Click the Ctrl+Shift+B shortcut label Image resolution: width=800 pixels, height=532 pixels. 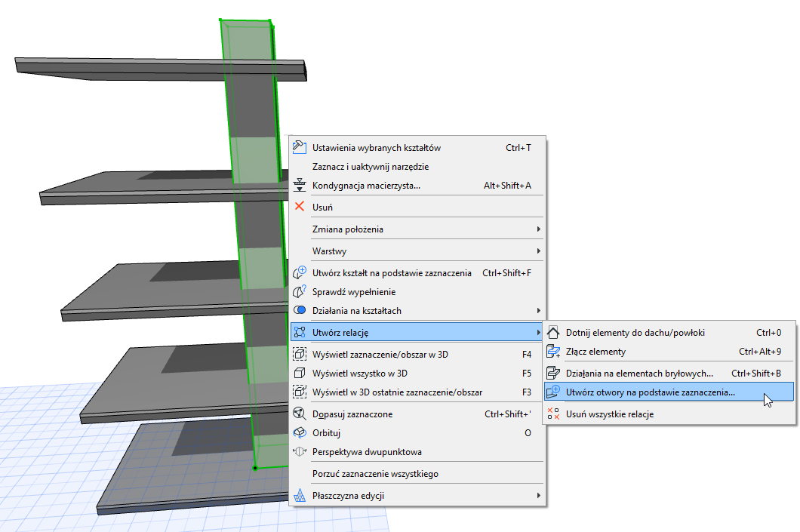point(756,373)
